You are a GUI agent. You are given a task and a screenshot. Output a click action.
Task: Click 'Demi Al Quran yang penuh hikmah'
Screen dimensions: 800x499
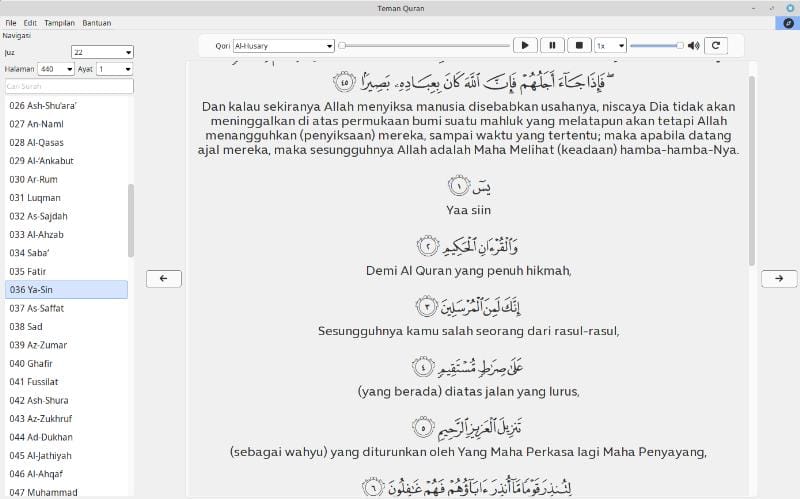[x=468, y=271]
